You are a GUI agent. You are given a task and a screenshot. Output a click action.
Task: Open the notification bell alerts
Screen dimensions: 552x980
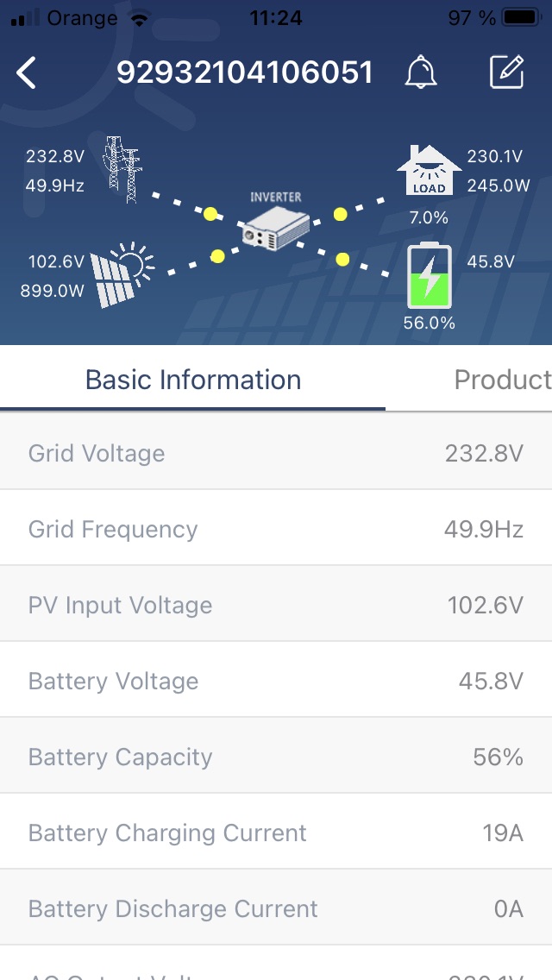tap(421, 73)
